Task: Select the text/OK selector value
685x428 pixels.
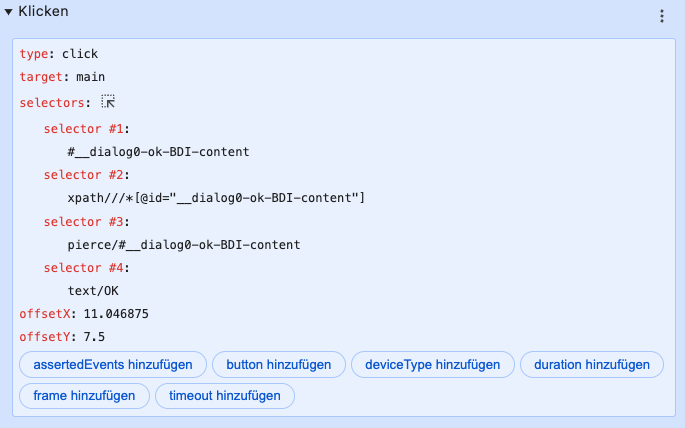Action: click(x=93, y=291)
